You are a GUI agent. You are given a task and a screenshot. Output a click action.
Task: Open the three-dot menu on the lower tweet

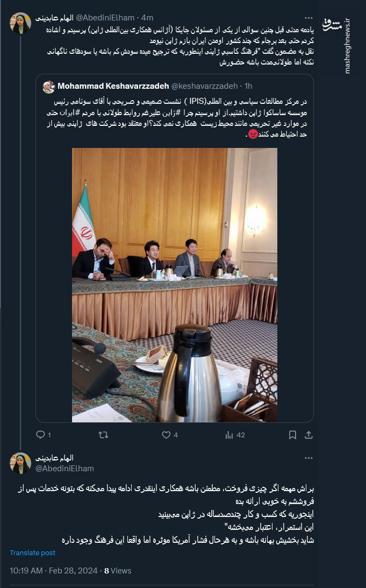(x=308, y=458)
